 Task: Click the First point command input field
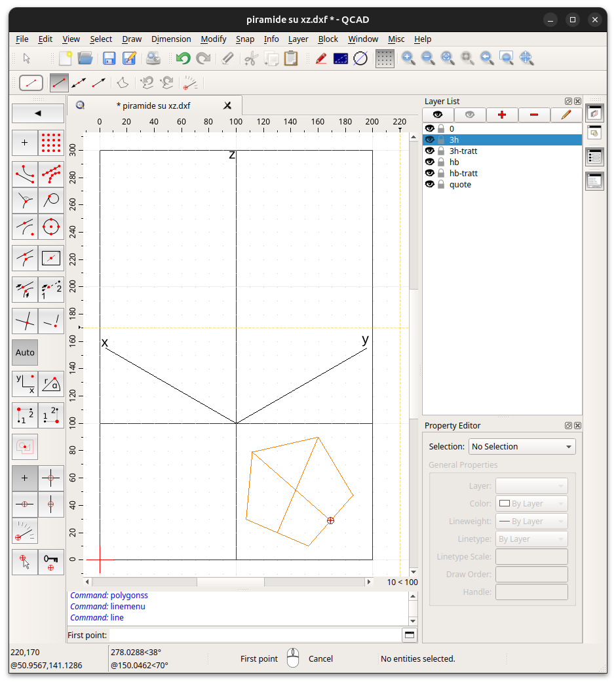tap(254, 635)
